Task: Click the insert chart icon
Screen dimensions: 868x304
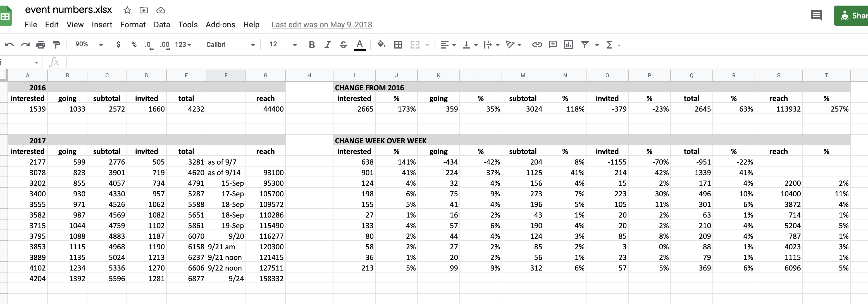Action: (x=568, y=44)
